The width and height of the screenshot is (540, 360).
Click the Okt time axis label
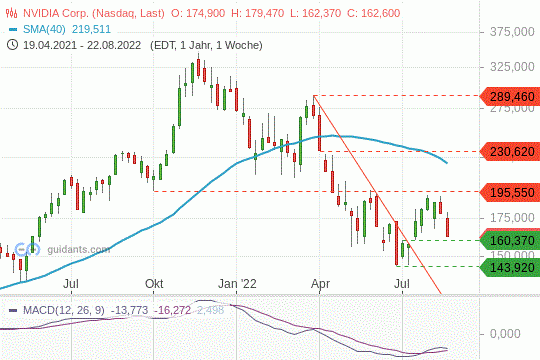(154, 284)
